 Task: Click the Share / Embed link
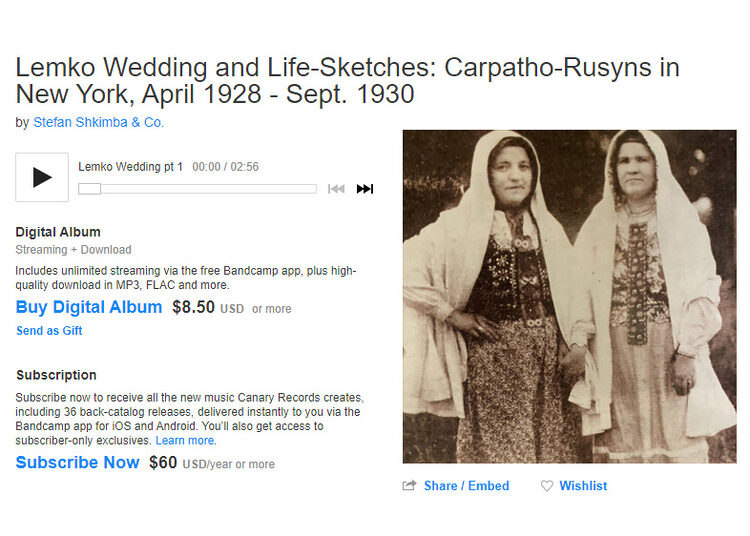point(466,486)
